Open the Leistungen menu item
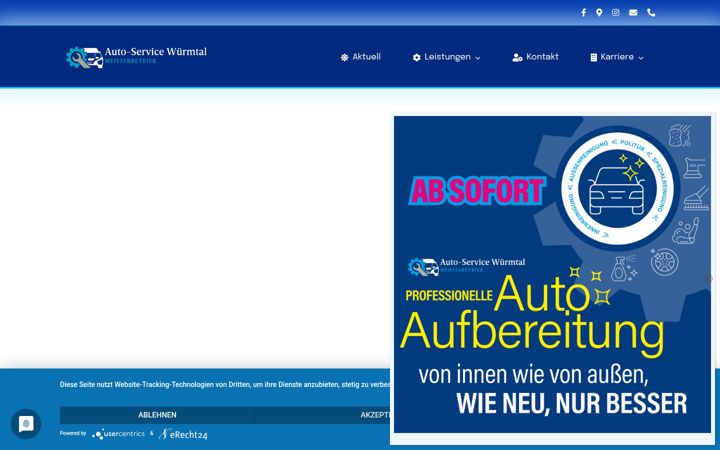The height and width of the screenshot is (450, 720). (447, 57)
